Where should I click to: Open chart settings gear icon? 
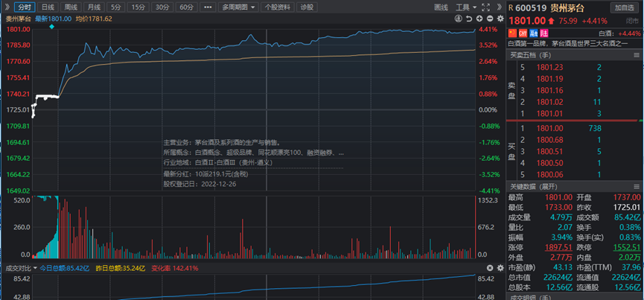click(x=500, y=19)
